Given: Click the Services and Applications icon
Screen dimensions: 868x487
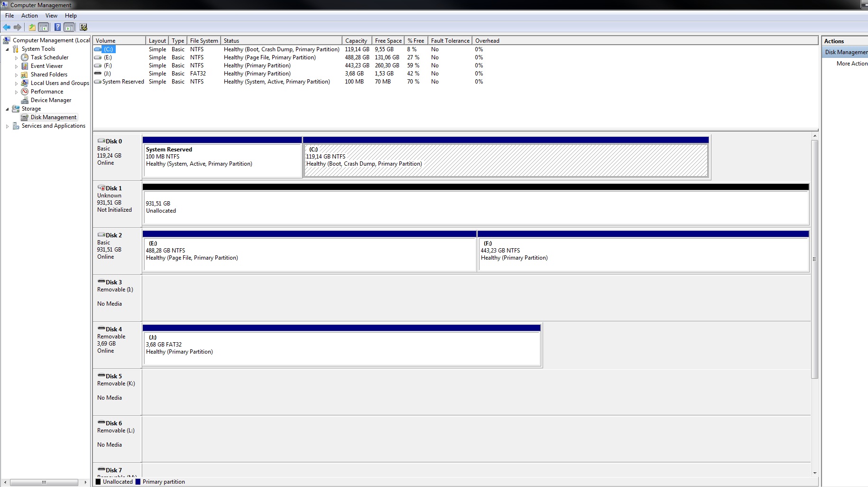Looking at the screenshot, I should [16, 126].
